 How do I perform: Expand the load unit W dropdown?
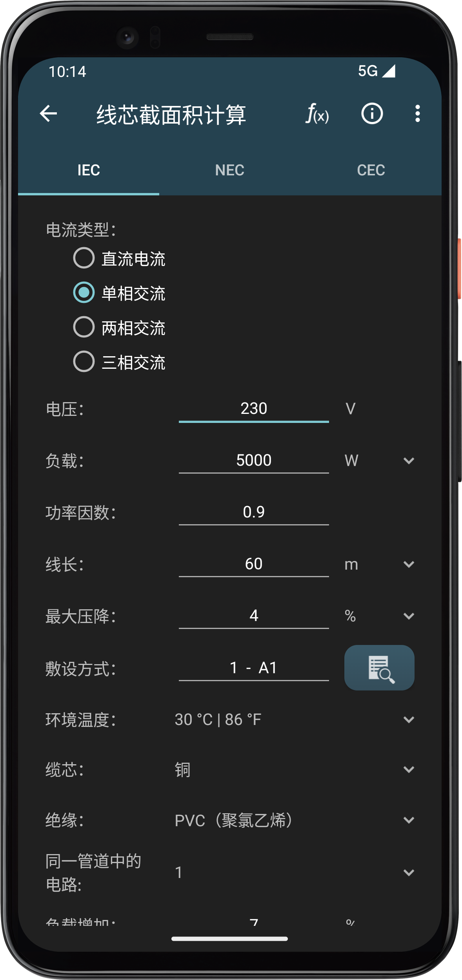tap(379, 461)
